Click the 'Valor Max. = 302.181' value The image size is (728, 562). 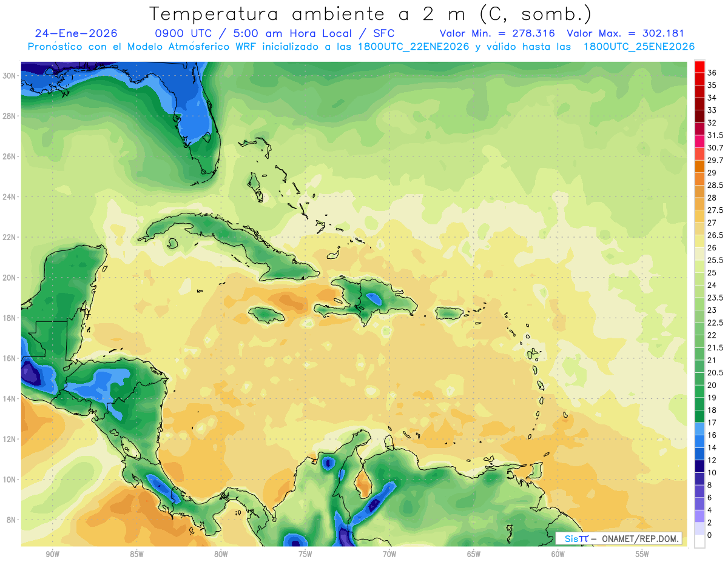(625, 33)
